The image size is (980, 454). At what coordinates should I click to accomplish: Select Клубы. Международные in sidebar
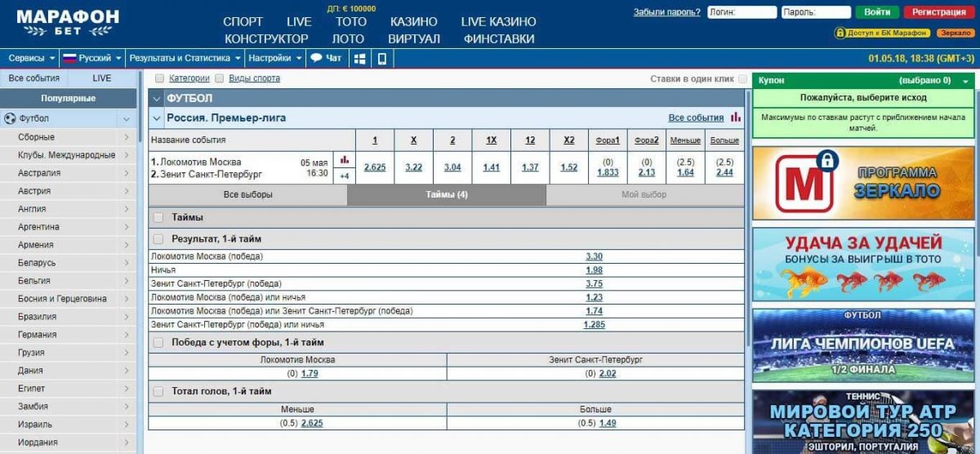pos(69,155)
